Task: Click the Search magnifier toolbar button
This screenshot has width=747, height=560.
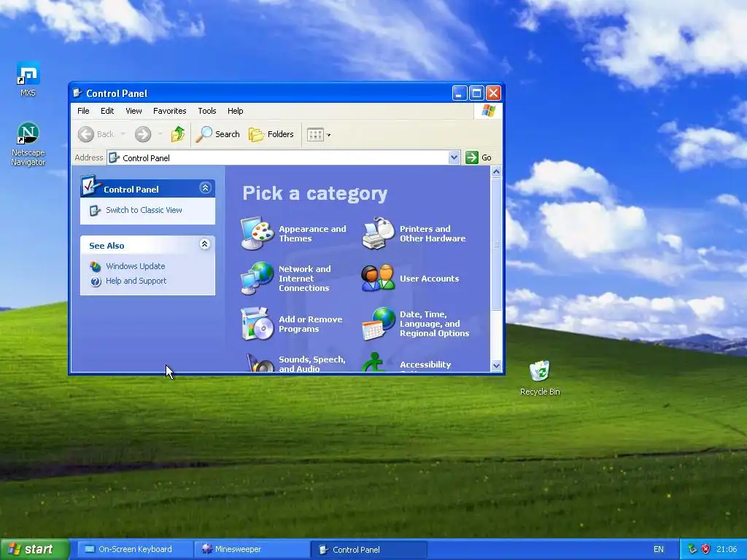Action: pyautogui.click(x=217, y=134)
